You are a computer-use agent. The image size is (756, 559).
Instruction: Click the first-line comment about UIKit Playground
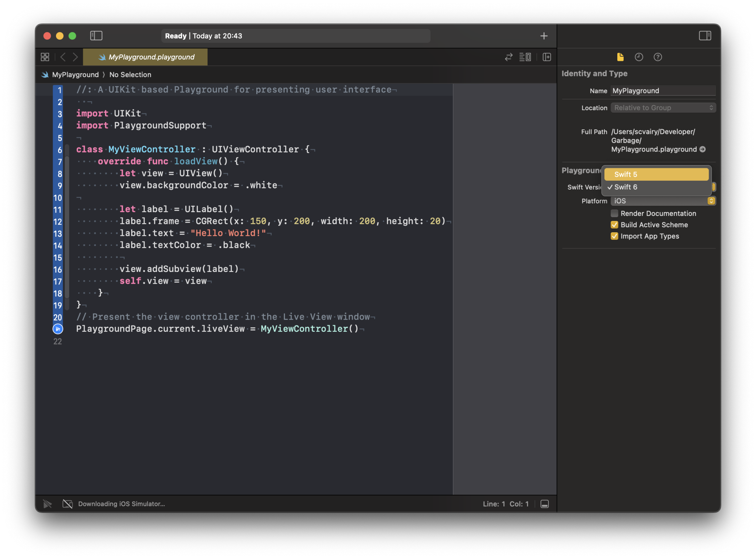coord(234,90)
